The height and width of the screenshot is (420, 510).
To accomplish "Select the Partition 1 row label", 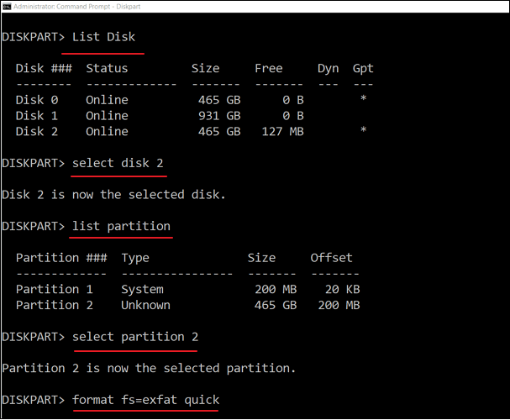I will [54, 289].
